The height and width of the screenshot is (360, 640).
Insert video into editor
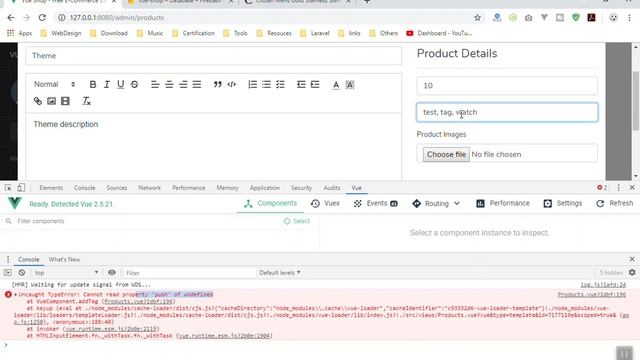pos(65,101)
